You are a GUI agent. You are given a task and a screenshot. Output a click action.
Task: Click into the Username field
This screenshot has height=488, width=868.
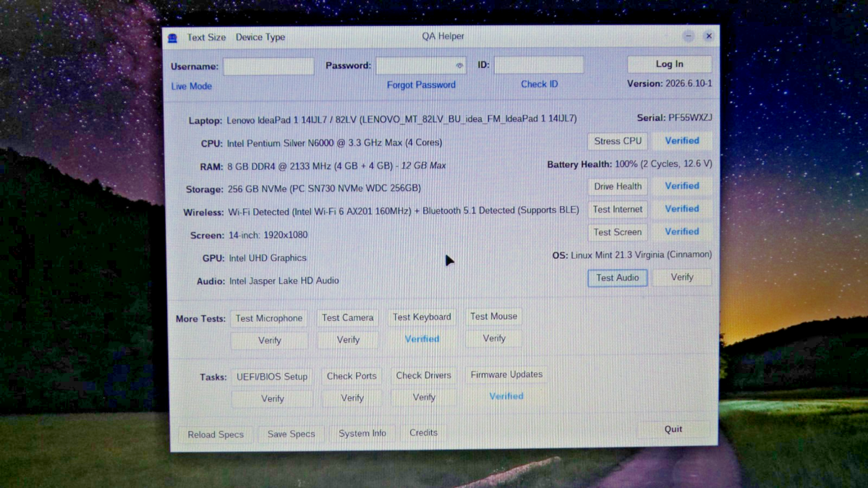[x=268, y=67]
